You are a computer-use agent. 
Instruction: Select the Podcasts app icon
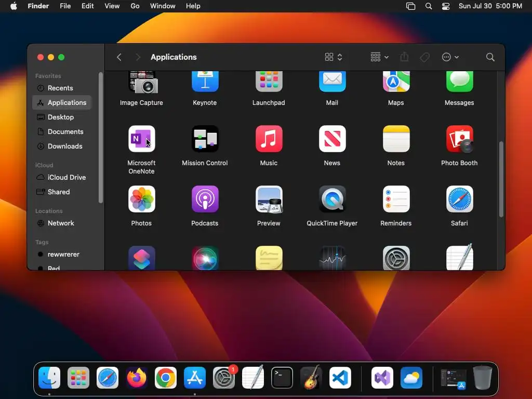pos(205,199)
